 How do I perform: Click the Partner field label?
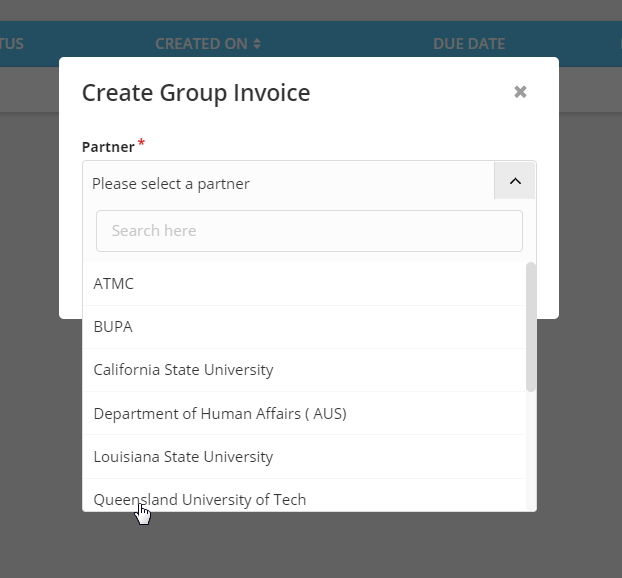108,147
